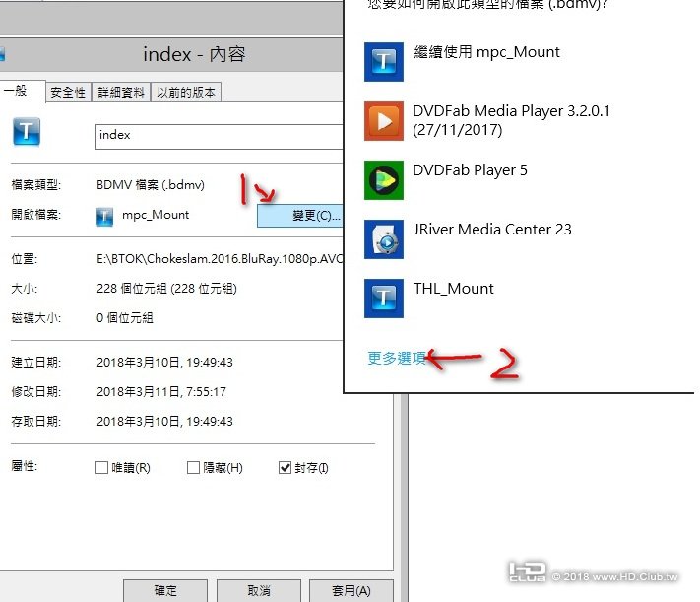Select DVDFab Media Player 3.2.0.1 text
700x602 pixels.
511,120
